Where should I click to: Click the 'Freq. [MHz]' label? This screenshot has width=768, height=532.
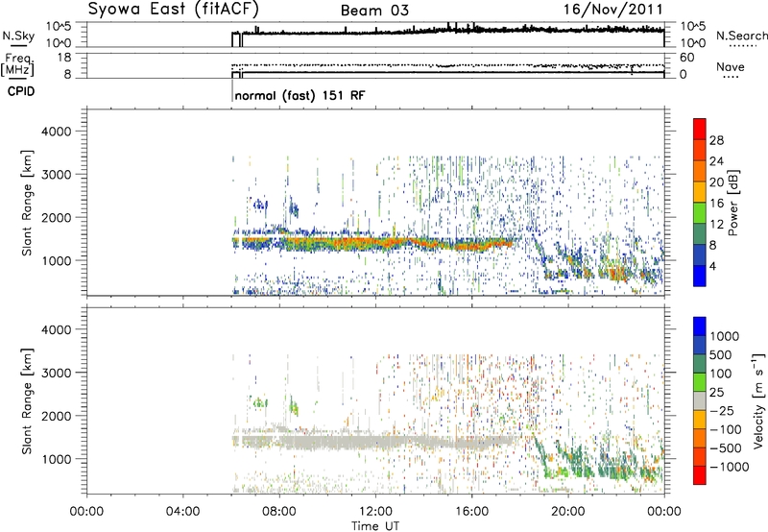(x=18, y=65)
